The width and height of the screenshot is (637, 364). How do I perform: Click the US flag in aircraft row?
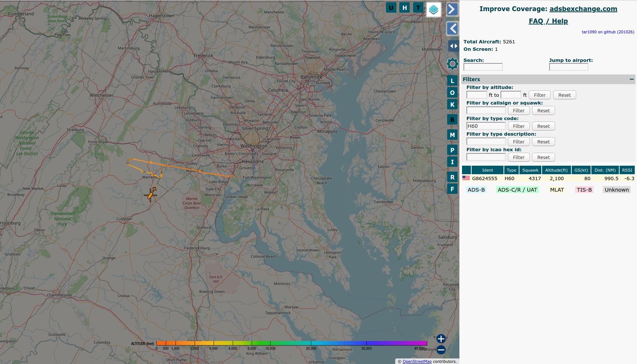466,178
